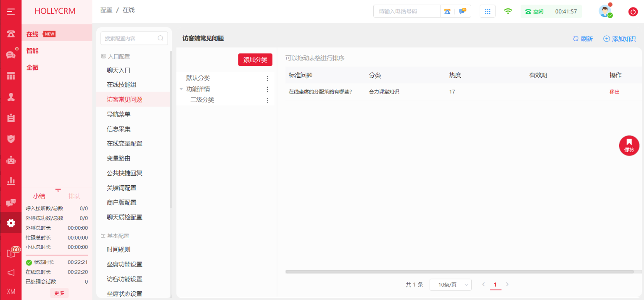Open the 空闲 agent status dropdown

(x=535, y=11)
